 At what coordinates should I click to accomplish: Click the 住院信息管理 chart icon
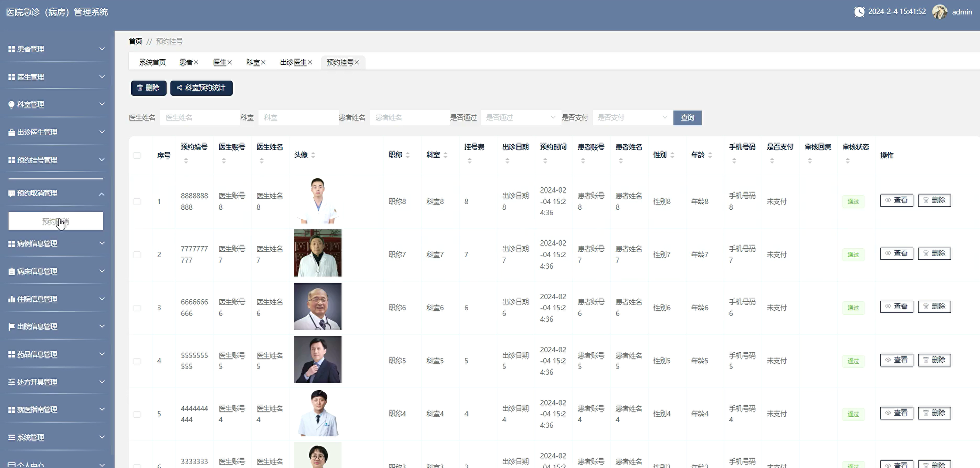[x=11, y=299]
